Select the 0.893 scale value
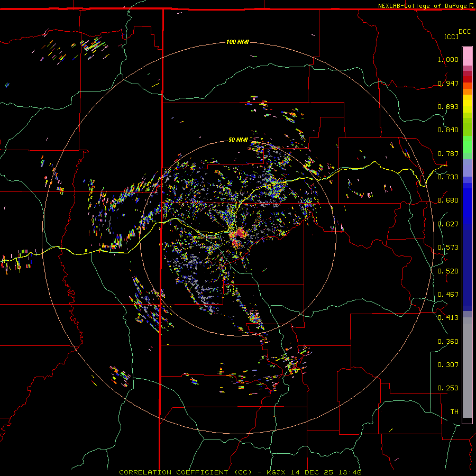Screen dimensions: 476x476 click(x=448, y=106)
